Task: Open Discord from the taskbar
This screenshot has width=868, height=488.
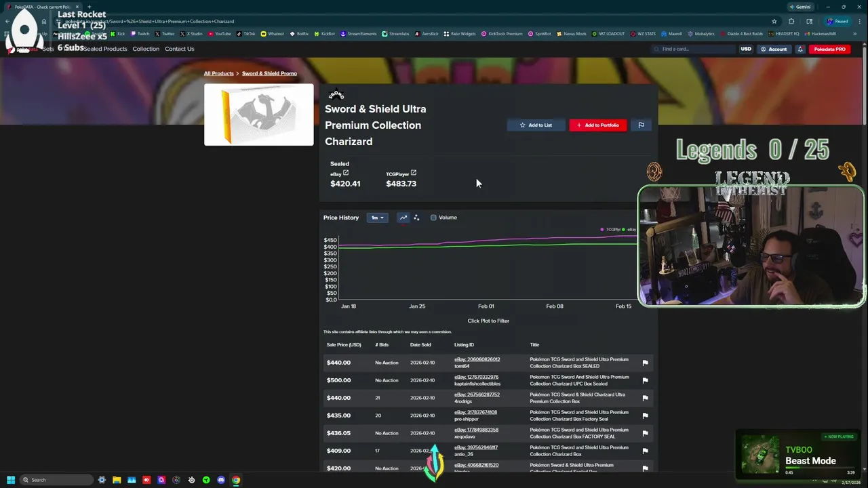Action: click(221, 480)
